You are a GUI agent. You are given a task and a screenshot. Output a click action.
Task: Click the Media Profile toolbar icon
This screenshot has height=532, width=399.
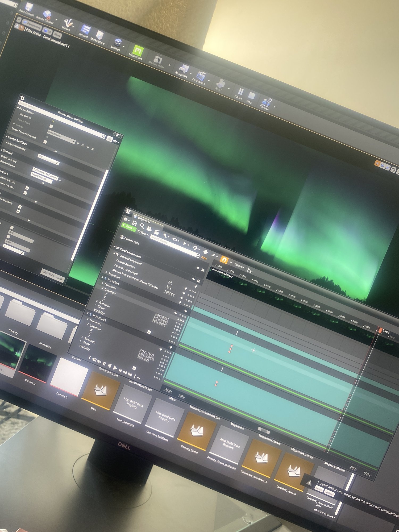pos(158,59)
